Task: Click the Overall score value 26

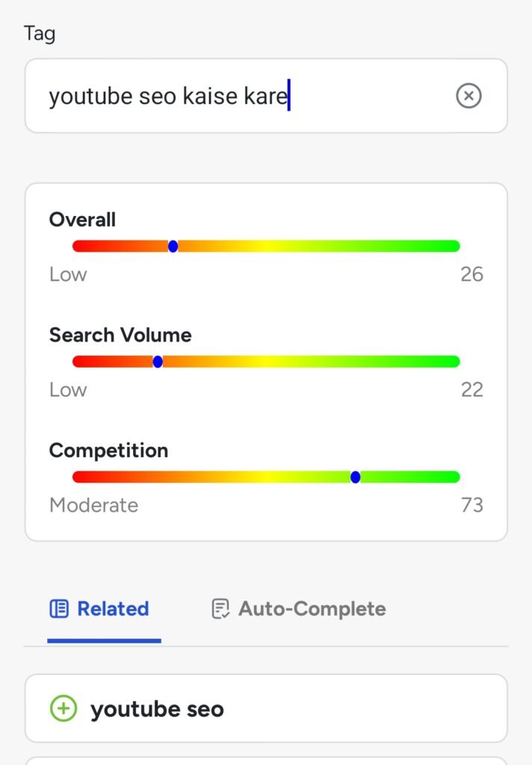Action: click(x=472, y=274)
